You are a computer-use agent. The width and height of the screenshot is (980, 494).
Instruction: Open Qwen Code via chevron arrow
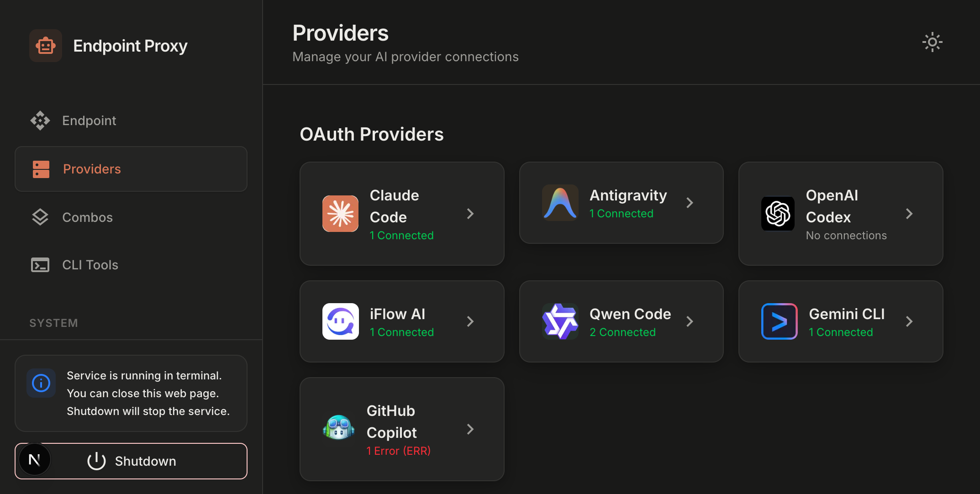pos(690,321)
